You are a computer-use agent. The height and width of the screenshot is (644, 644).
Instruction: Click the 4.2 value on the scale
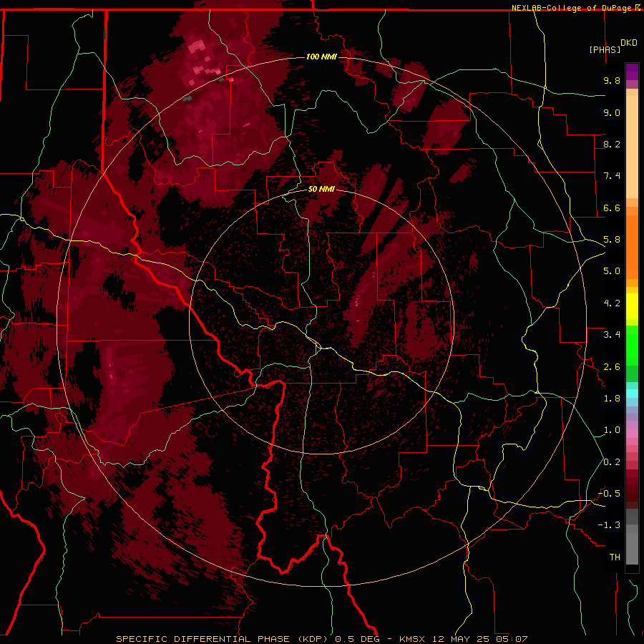[612, 303]
